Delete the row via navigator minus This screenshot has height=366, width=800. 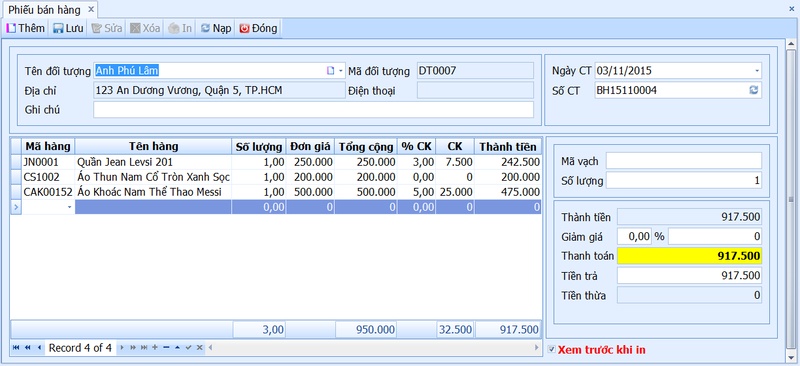[166, 348]
